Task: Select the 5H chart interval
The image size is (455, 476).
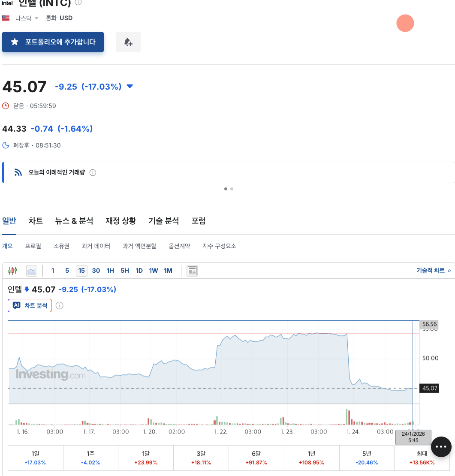Action: (125, 271)
